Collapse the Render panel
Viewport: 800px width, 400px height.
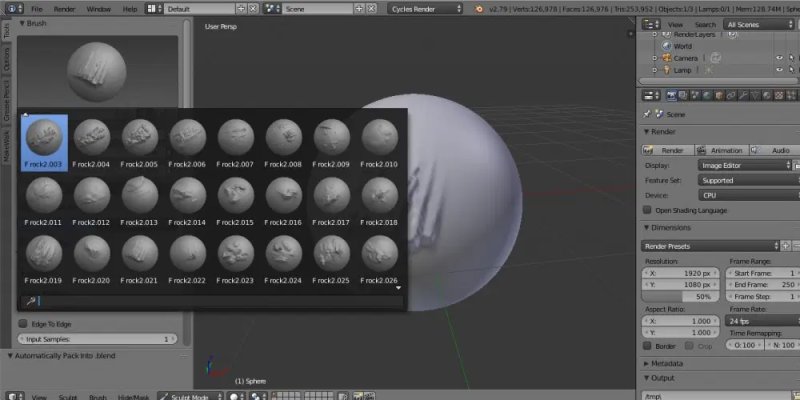(647, 132)
